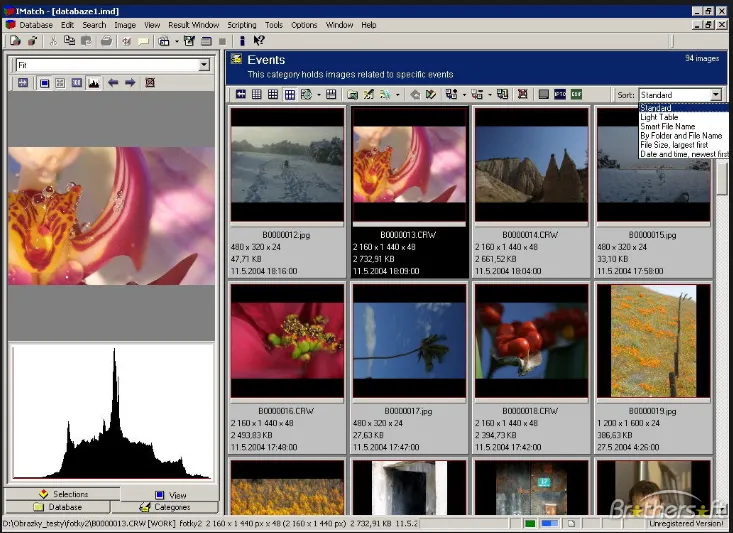
Task: Switch to the Categories tab
Action: click(x=165, y=507)
